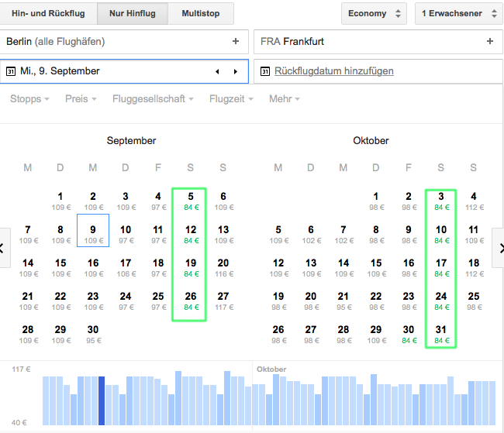Pick Oktober 17 at 84 €
Viewport: 504px width, 433px height.
coord(441,268)
